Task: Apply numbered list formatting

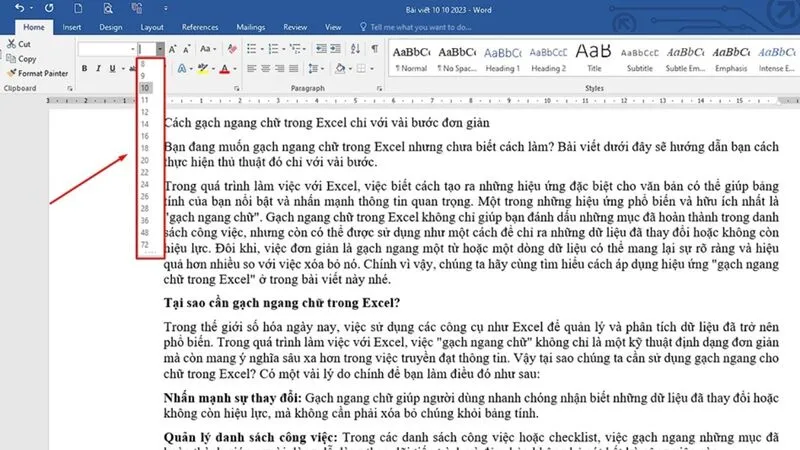Action: pos(273,49)
